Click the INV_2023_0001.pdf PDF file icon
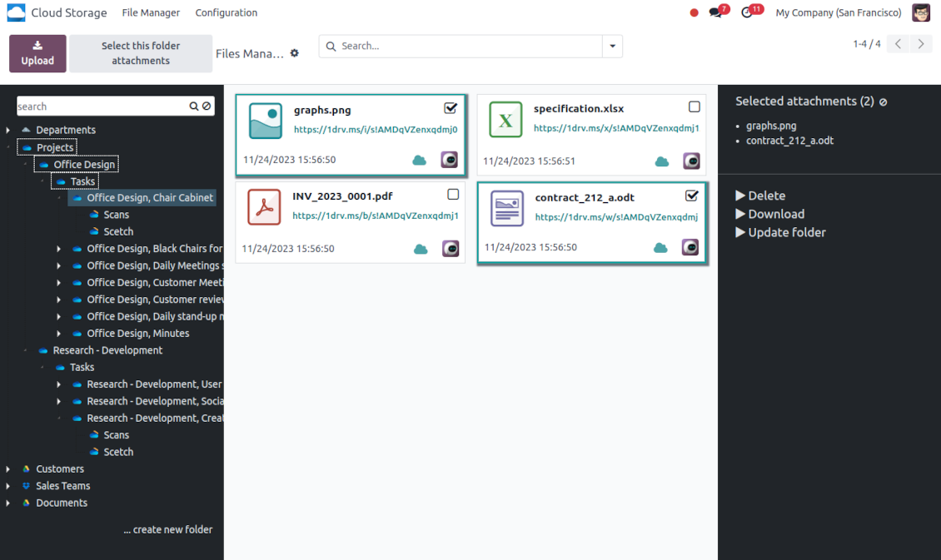The width and height of the screenshot is (941, 560). (264, 207)
